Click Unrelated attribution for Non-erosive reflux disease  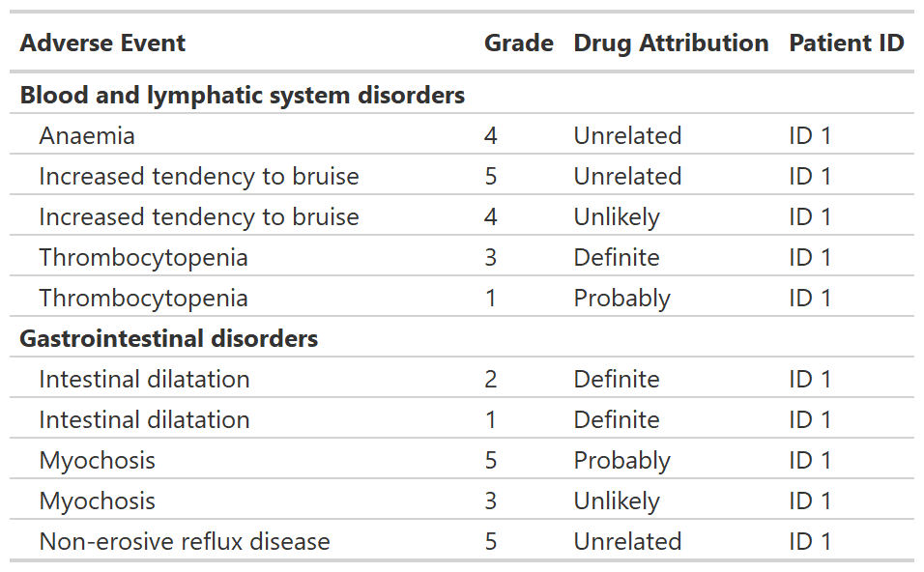[627, 542]
